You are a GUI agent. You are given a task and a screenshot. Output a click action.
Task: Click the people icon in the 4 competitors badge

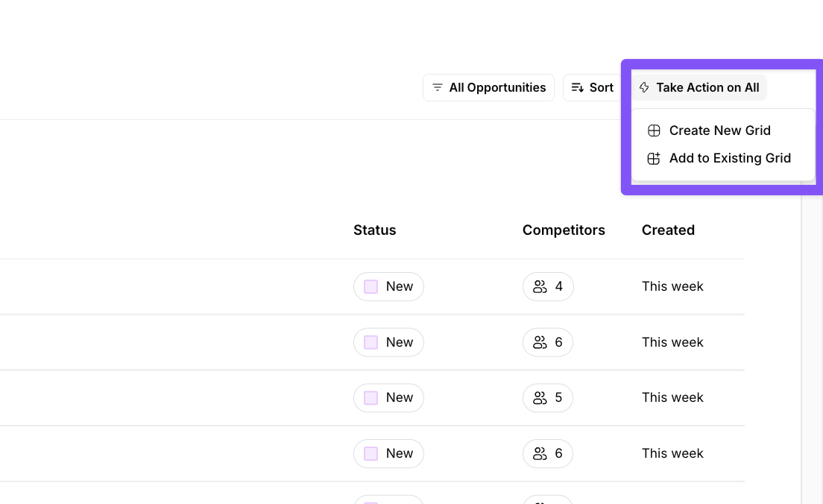pyautogui.click(x=540, y=286)
